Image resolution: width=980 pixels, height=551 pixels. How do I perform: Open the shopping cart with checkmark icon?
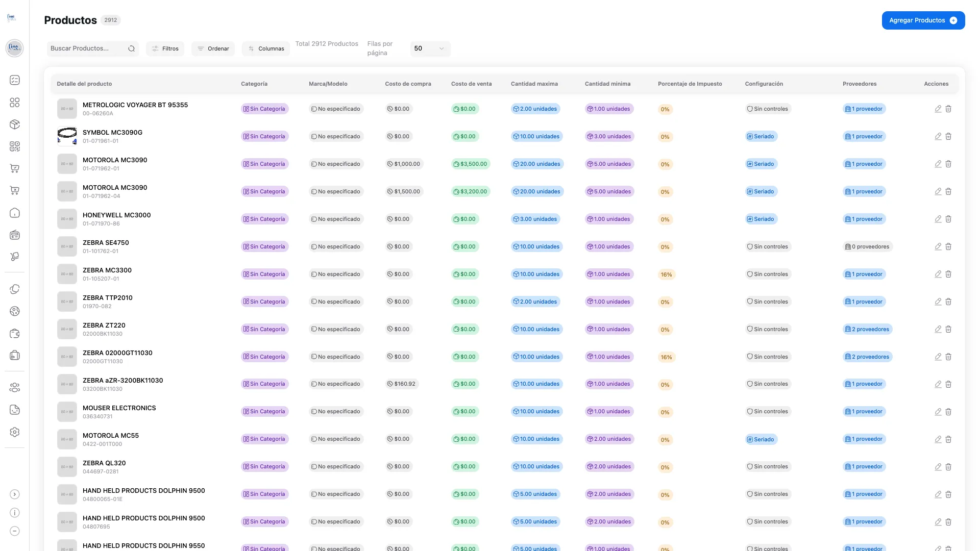pos(15,168)
